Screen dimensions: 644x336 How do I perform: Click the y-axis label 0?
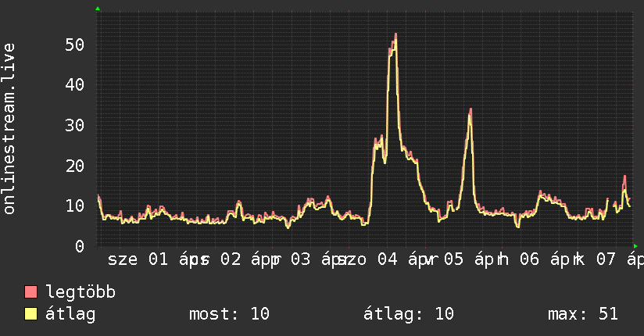80,246
